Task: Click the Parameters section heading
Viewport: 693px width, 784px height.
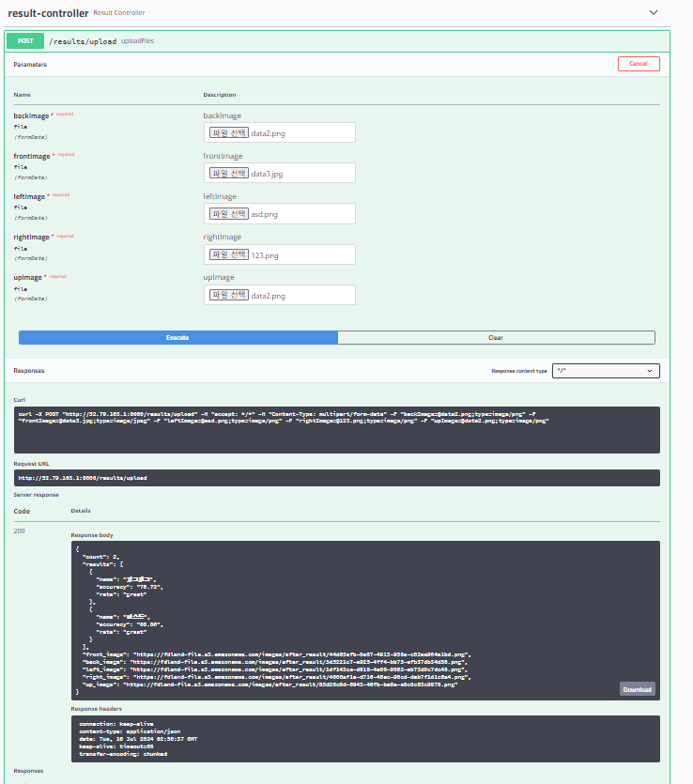Action: coord(30,65)
